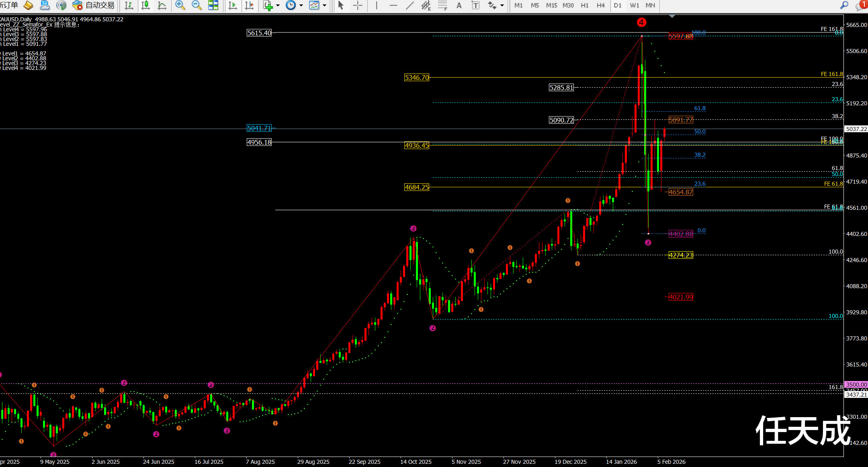This screenshot has height=467, width=868.
Task: Click the zoom out magnifier icon
Action: (x=197, y=5)
